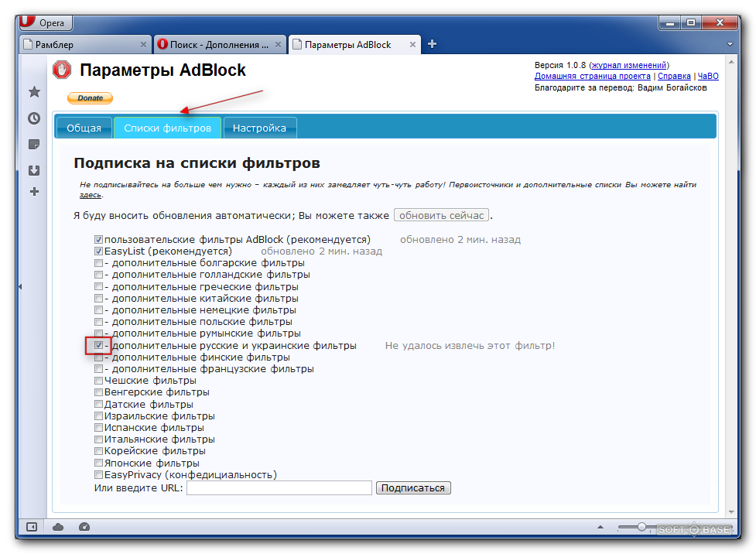Enable дополнительные польские фильтры
This screenshot has width=756, height=554.
pos(98,322)
